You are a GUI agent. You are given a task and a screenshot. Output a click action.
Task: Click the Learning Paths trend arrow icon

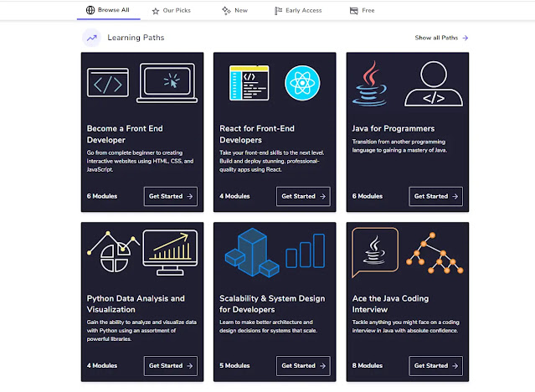pyautogui.click(x=92, y=38)
